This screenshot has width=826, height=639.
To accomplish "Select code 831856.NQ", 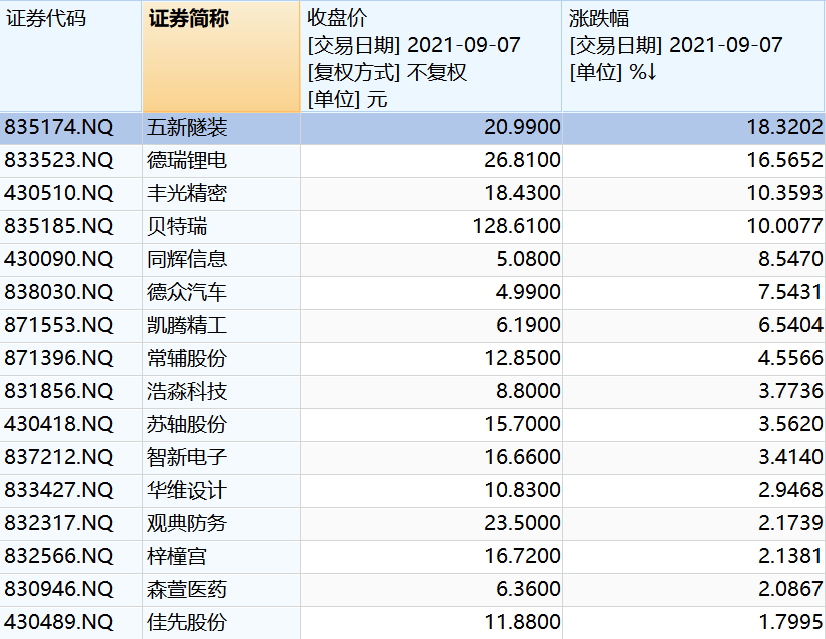I will point(58,391).
